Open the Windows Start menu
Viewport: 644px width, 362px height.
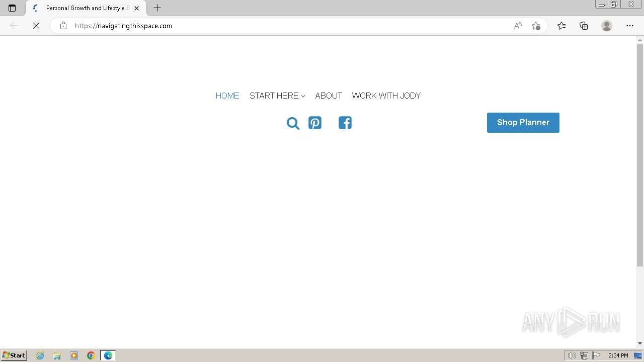(14, 355)
